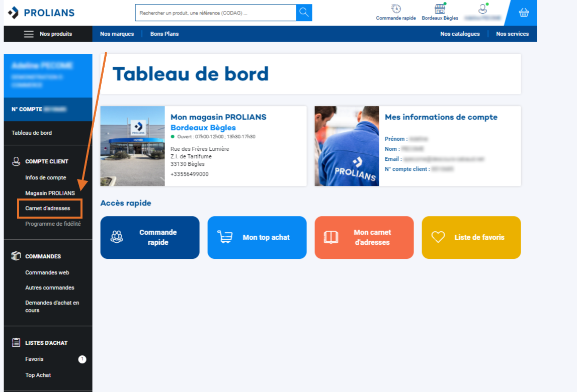Image resolution: width=577 pixels, height=392 pixels.
Task: Click the PROLIANS logo
Action: [x=41, y=13]
